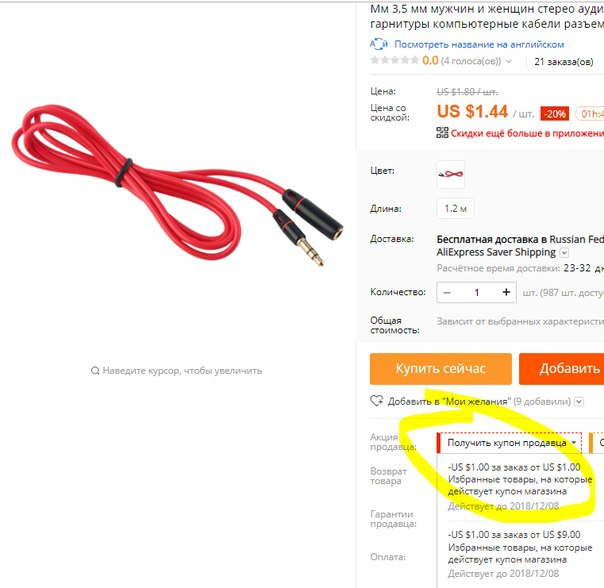Click the quantity input field
This screenshot has width=604, height=588.
point(476,292)
